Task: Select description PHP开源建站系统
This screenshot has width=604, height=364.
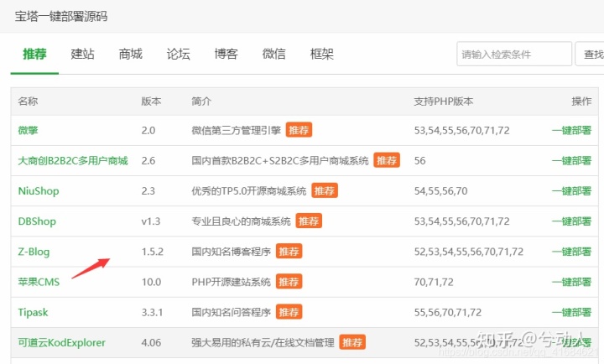Action: click(232, 282)
